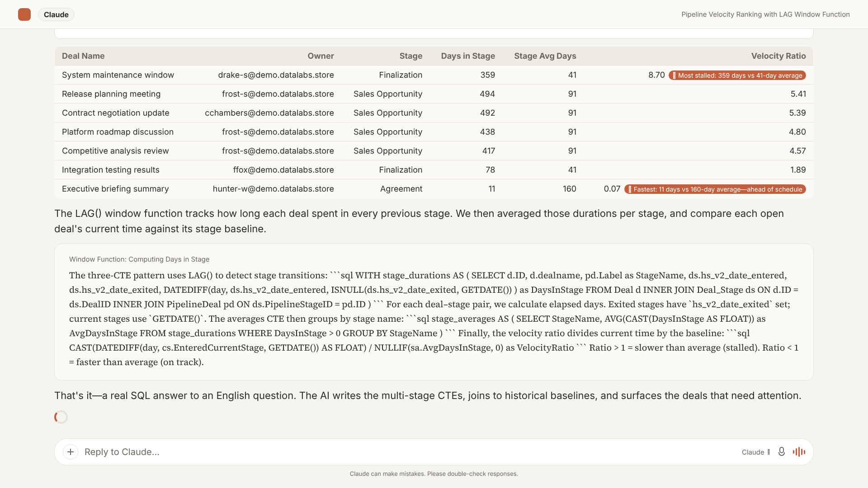The width and height of the screenshot is (868, 488).
Task: Click the 5.39 velocity ratio value
Action: pyautogui.click(x=797, y=113)
